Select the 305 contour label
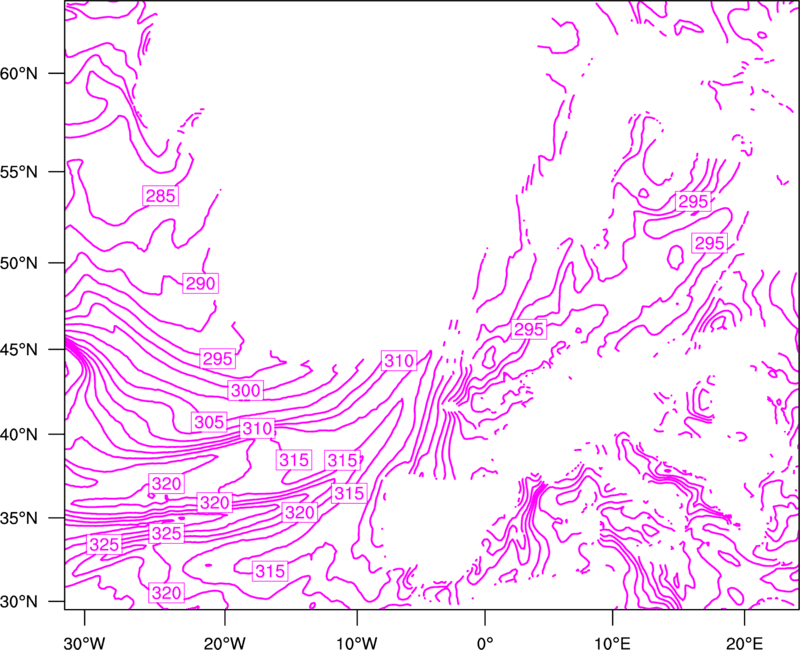 tap(210, 422)
